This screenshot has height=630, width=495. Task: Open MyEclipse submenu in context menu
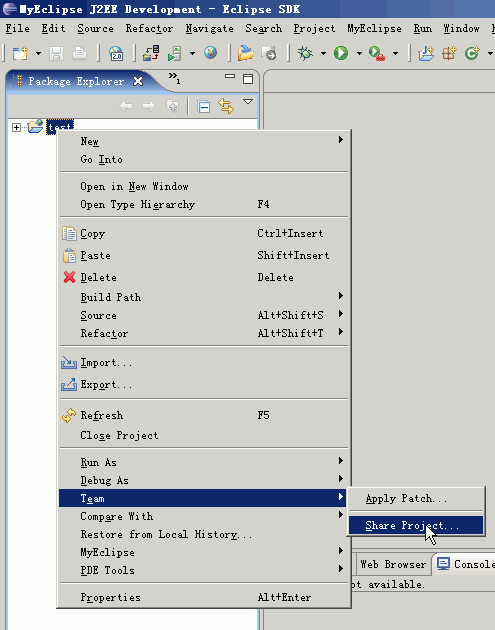click(x=204, y=552)
